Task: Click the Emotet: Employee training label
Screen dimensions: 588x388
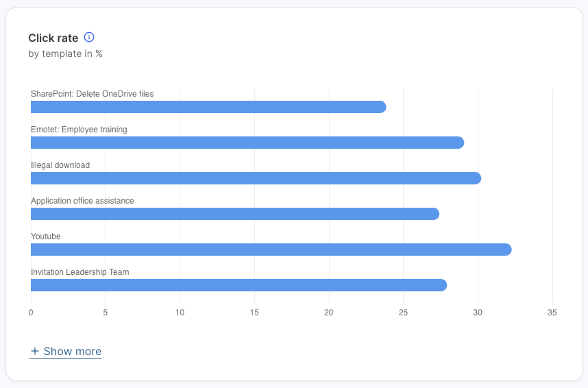Action: click(x=79, y=130)
